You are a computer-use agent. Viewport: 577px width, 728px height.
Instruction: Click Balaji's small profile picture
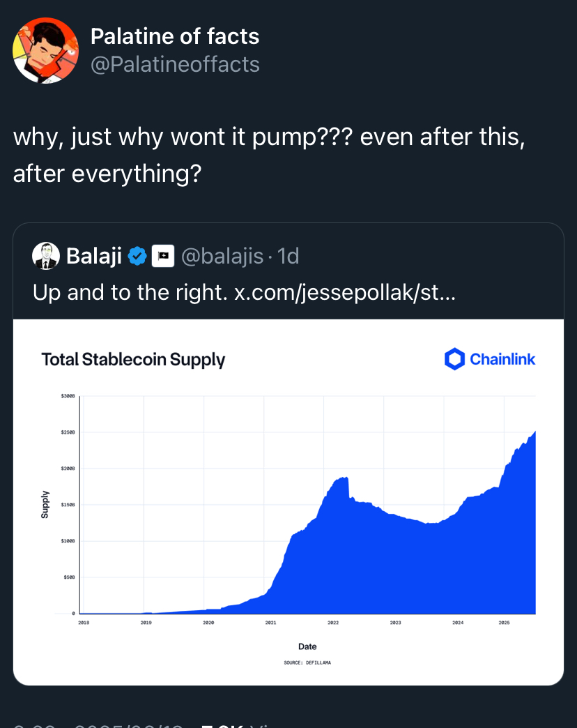tap(46, 256)
